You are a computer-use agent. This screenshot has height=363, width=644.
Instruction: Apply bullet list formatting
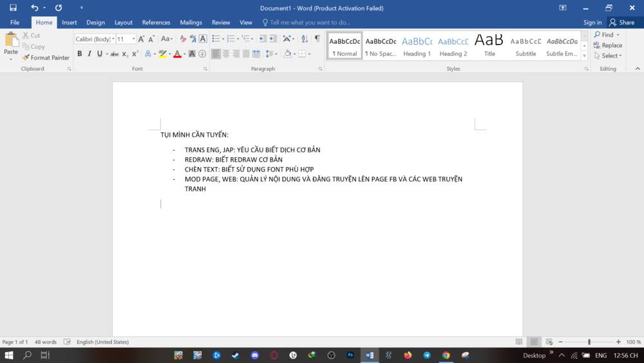tap(216, 39)
